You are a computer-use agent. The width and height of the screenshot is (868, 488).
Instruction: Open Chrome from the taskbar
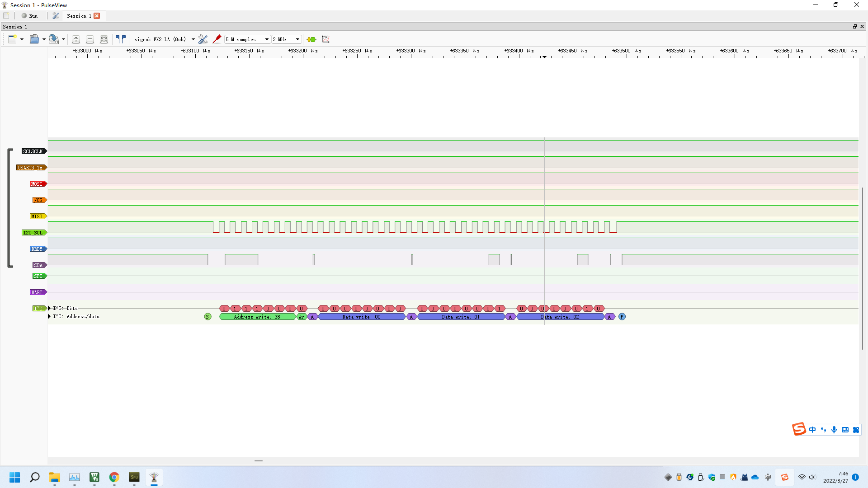click(114, 477)
